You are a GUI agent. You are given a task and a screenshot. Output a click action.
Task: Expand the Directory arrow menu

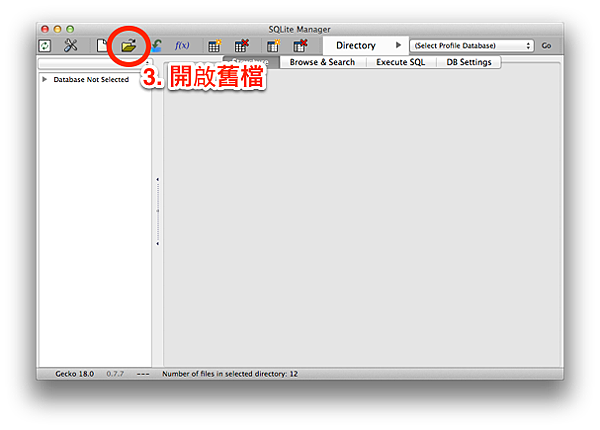tap(398, 45)
